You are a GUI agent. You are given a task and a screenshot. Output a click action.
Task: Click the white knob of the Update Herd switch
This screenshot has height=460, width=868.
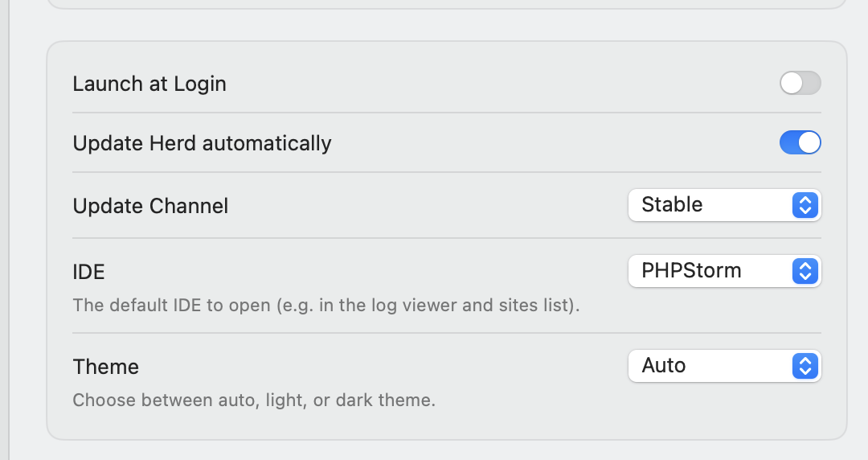[x=809, y=143]
